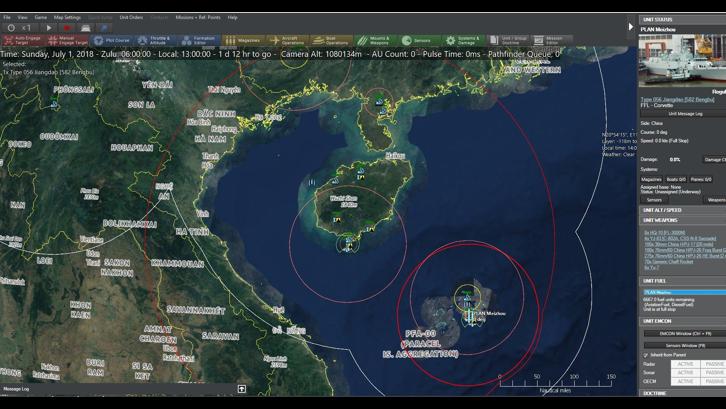Open Mounts & Weapons toolbar button
The image size is (726, 409).
click(375, 40)
